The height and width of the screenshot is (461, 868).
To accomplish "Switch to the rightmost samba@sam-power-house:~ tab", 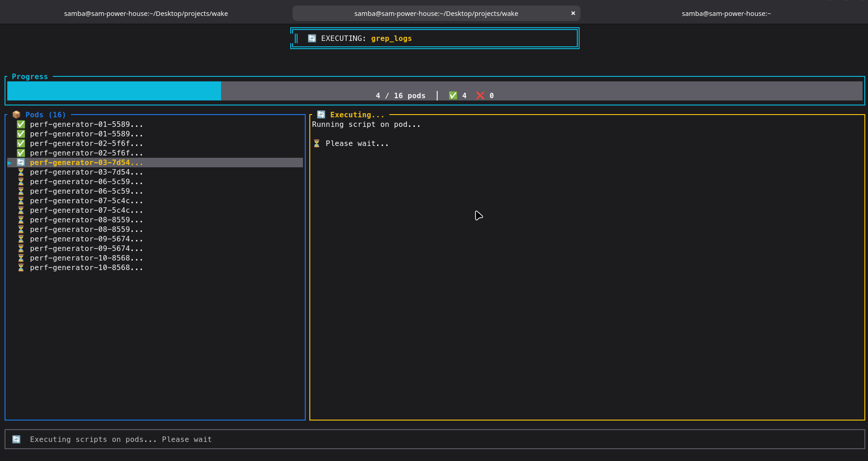I will [x=726, y=14].
